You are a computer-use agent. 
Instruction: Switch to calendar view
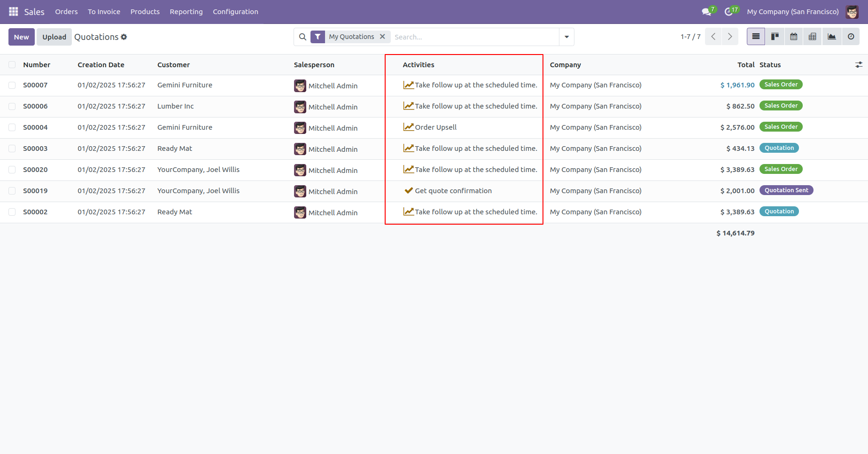click(x=794, y=37)
